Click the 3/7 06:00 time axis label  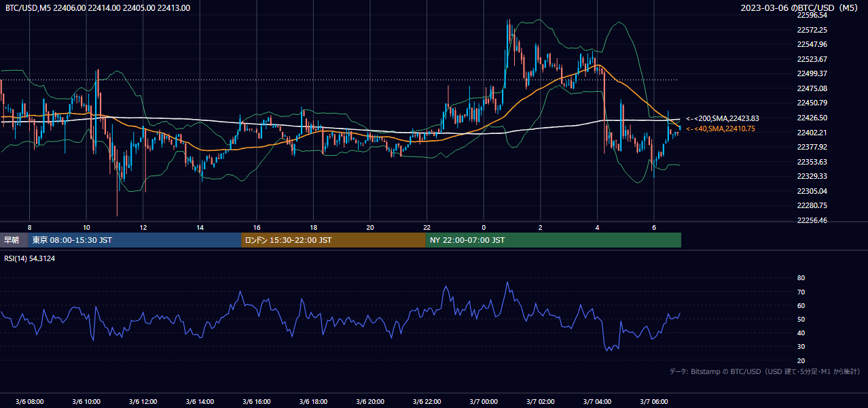pyautogui.click(x=653, y=401)
